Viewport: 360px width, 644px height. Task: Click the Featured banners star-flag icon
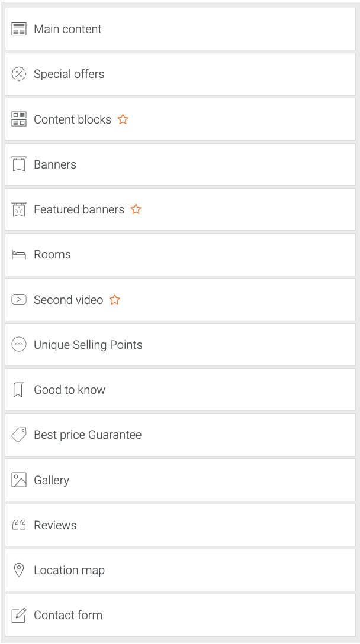[19, 209]
